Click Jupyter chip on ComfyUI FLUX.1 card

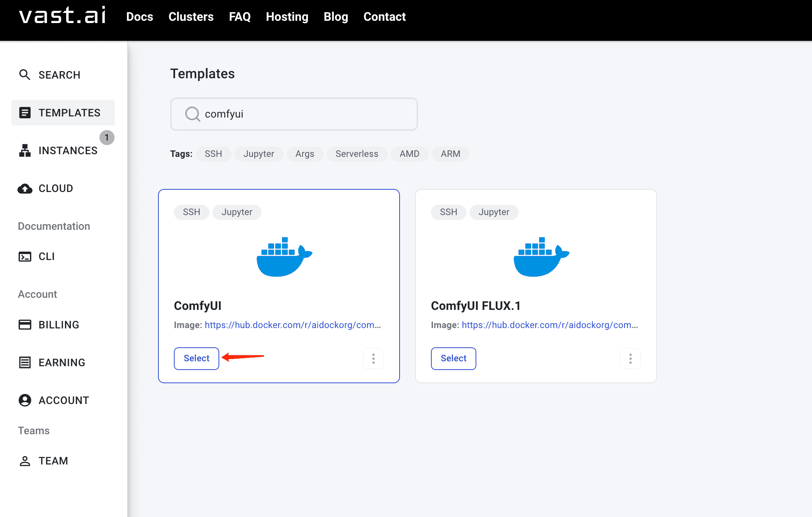coord(494,212)
